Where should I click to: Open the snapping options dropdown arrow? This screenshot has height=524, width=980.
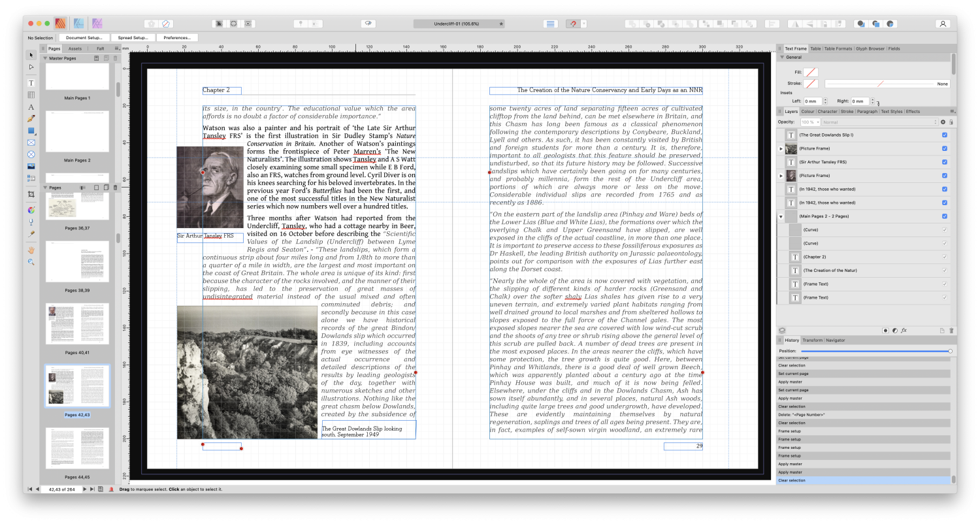[584, 24]
